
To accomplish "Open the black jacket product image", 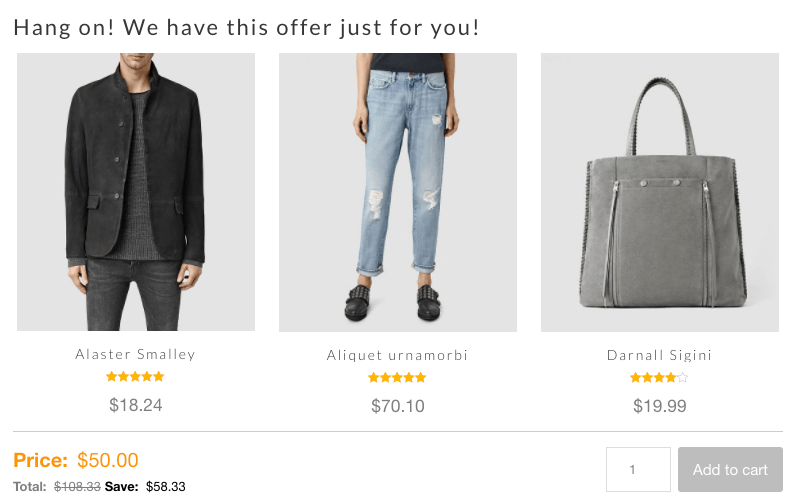I will coord(136,192).
